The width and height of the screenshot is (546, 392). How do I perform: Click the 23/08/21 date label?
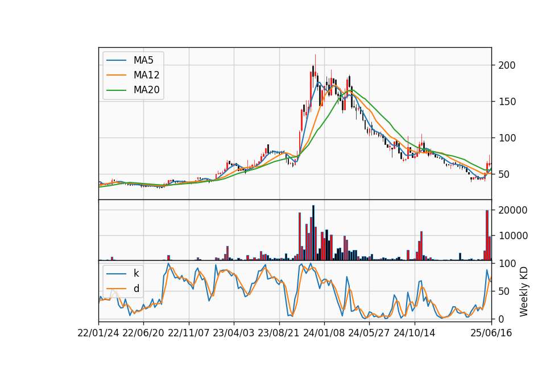279,333
